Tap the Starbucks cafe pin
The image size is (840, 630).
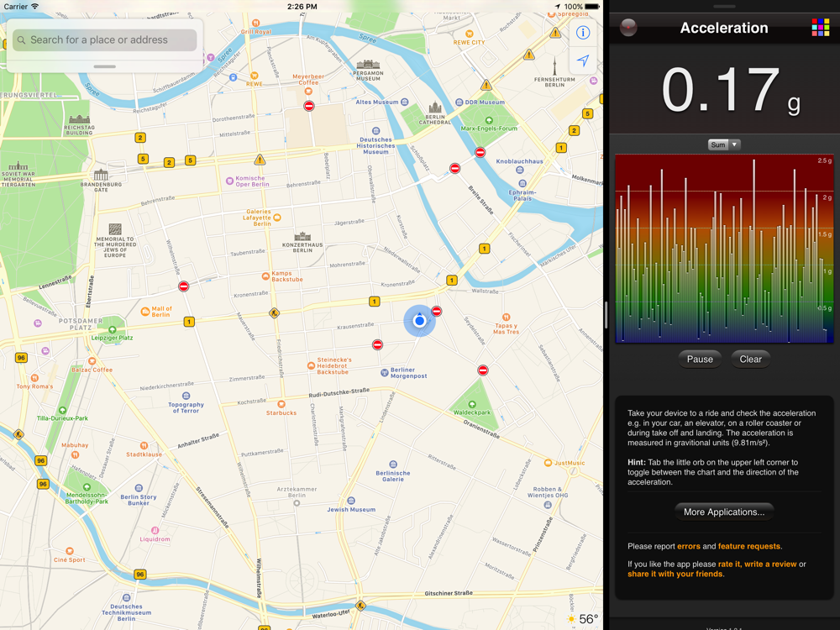(x=281, y=404)
